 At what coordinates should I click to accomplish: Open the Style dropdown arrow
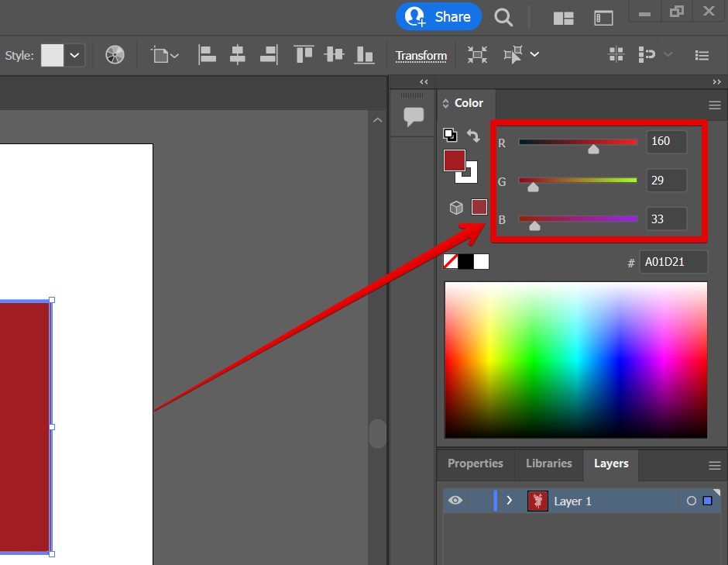point(75,55)
